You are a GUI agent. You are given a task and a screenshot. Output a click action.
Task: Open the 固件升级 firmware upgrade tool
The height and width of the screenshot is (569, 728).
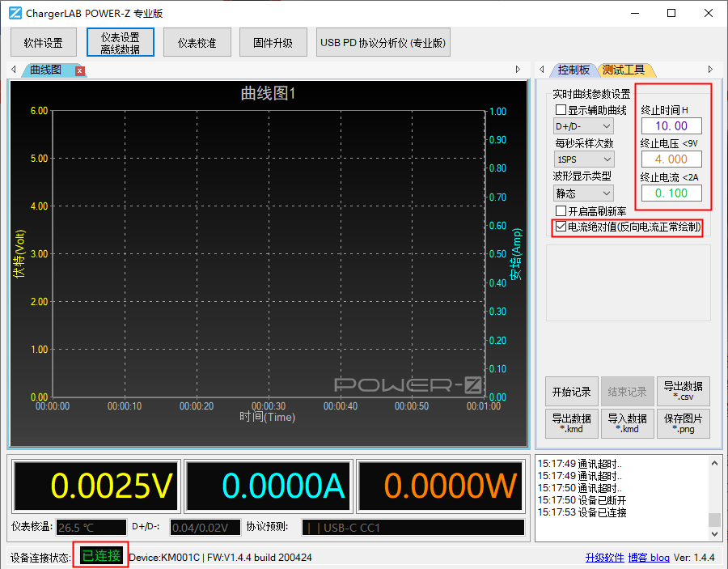(x=273, y=42)
